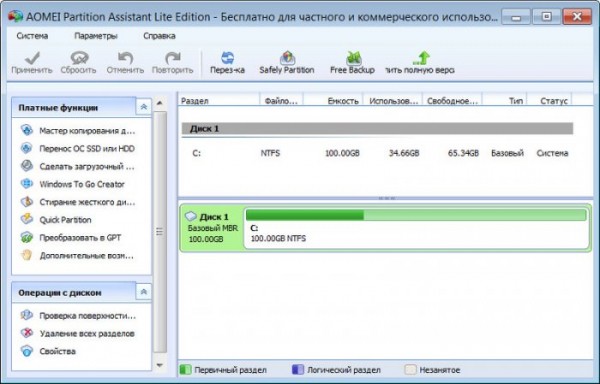Sort by the Емкость column header
Image resolution: width=600 pixels, height=384 pixels.
coord(333,101)
